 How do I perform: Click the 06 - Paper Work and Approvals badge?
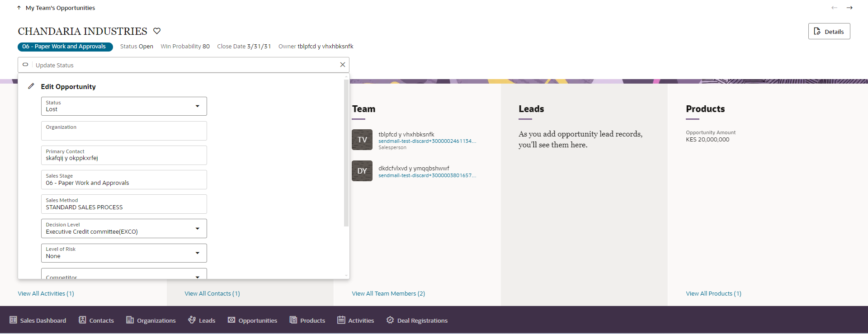point(65,47)
